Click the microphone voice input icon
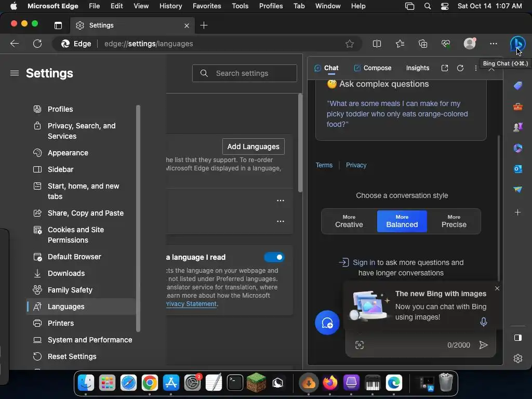This screenshot has height=399, width=532. point(484,322)
